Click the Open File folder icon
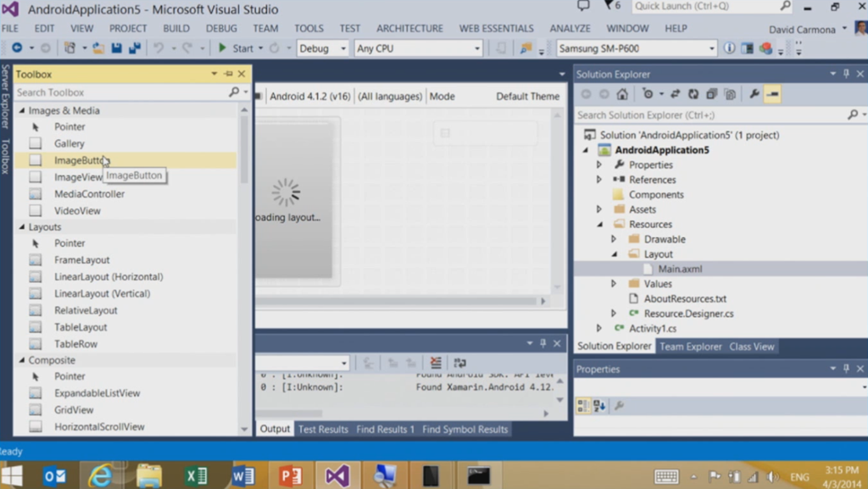868x489 pixels. (x=98, y=48)
